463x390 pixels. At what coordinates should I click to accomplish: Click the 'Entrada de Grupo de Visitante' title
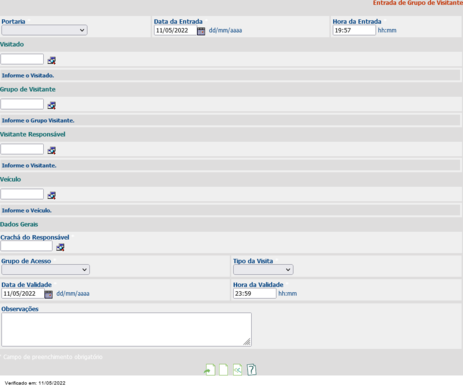(x=418, y=3)
